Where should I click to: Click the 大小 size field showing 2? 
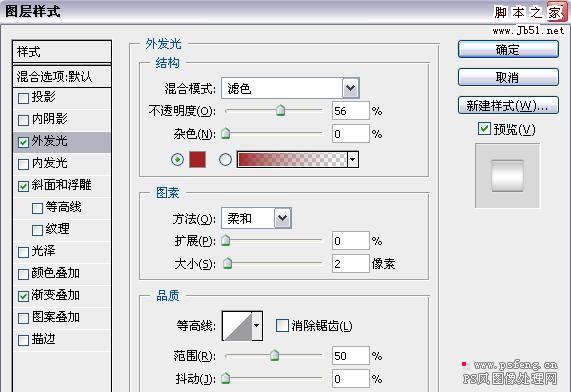[x=351, y=263]
